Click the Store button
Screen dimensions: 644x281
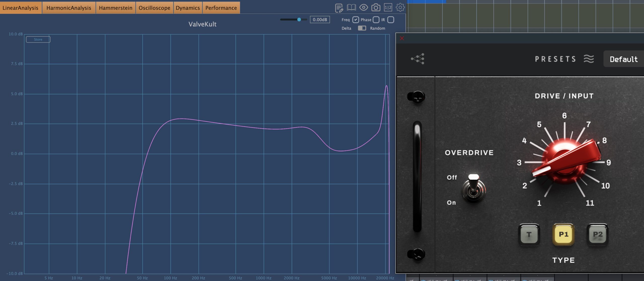[x=38, y=39]
